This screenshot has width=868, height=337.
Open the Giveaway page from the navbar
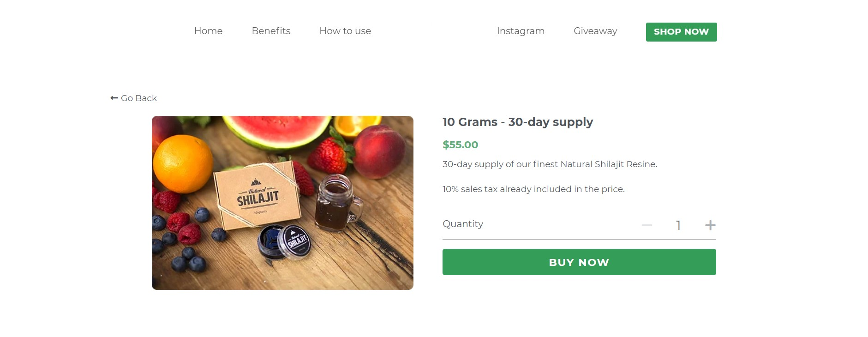point(595,31)
